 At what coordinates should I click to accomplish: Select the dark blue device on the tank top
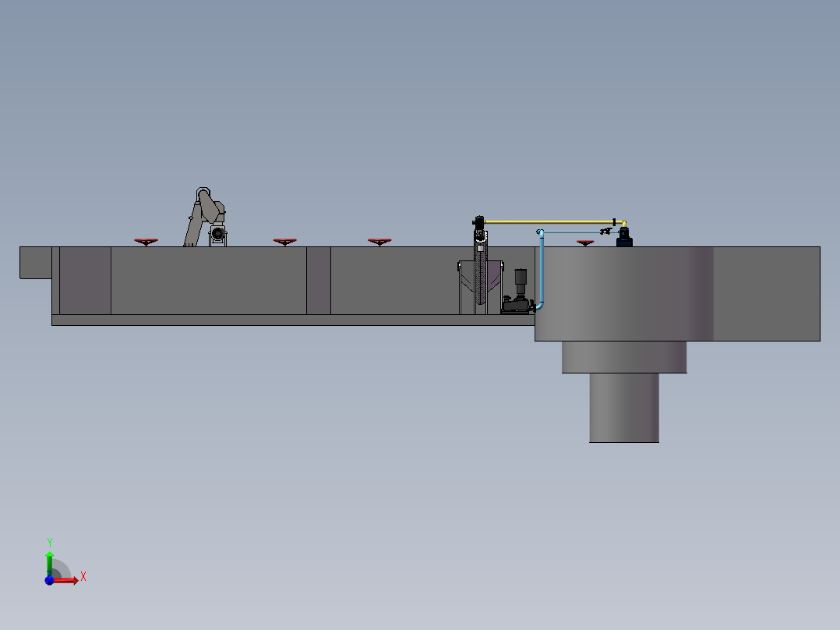pyautogui.click(x=624, y=237)
